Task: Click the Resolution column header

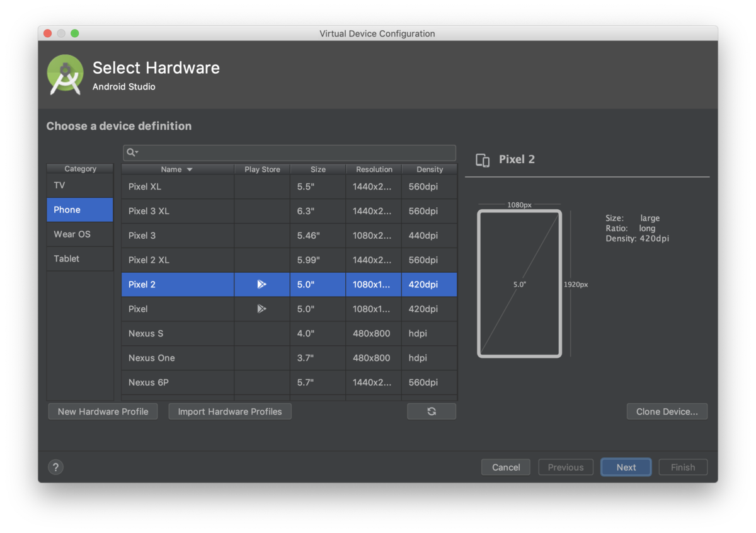Action: click(374, 169)
